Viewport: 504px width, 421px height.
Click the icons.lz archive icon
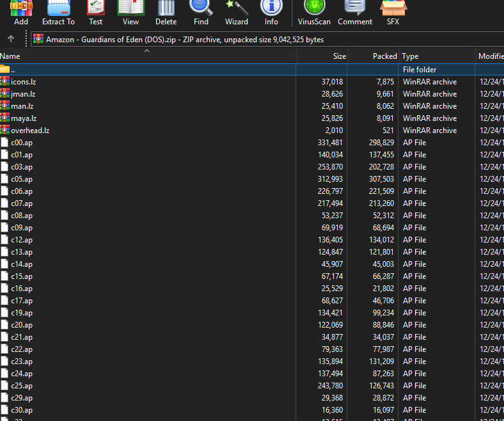point(5,81)
